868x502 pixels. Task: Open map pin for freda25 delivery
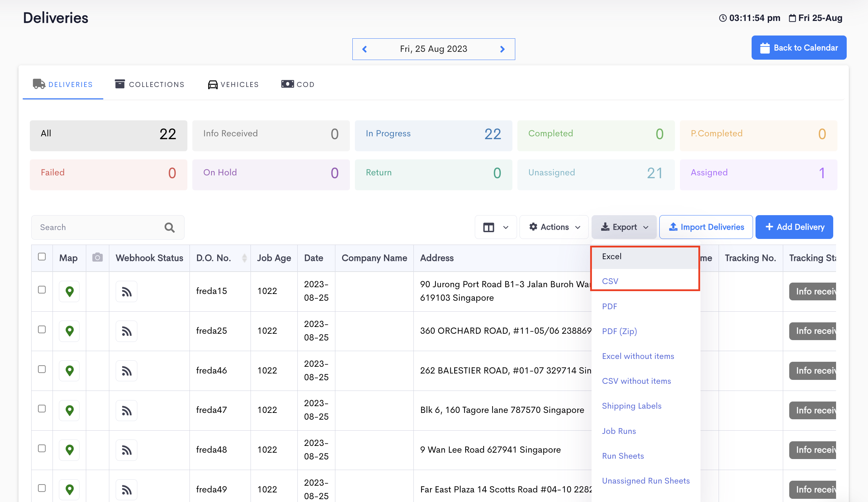(70, 331)
